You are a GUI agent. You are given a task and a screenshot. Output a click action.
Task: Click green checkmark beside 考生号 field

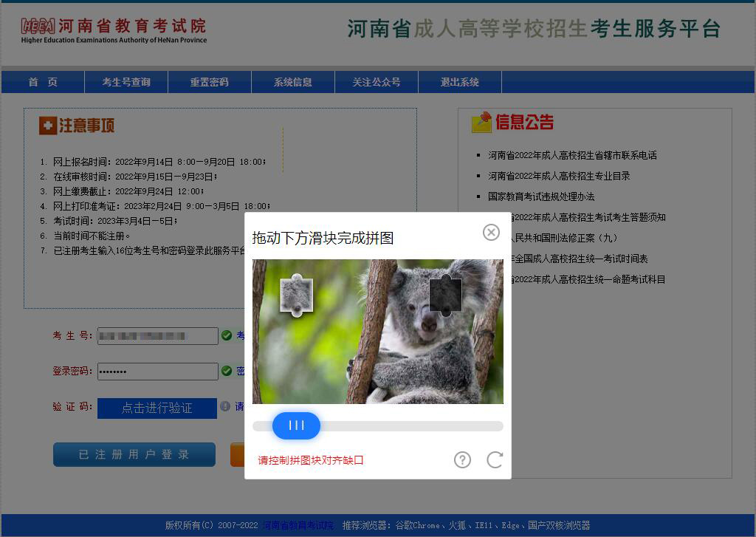227,336
